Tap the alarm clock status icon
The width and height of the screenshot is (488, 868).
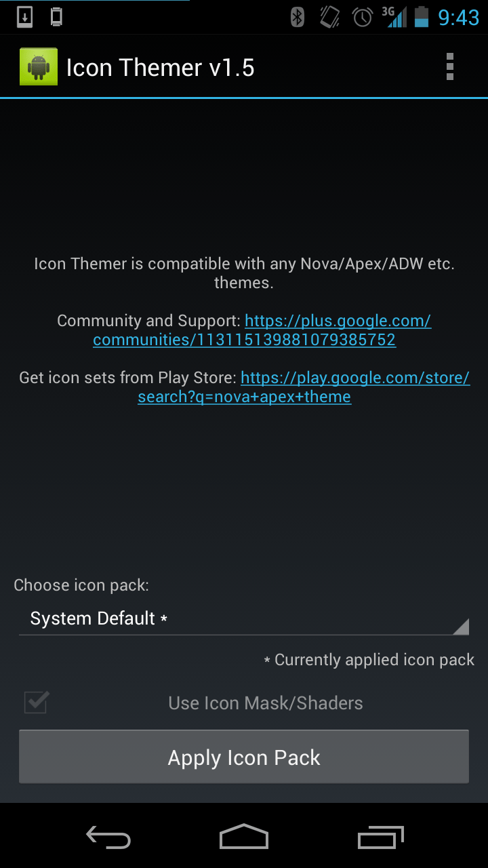click(x=363, y=17)
